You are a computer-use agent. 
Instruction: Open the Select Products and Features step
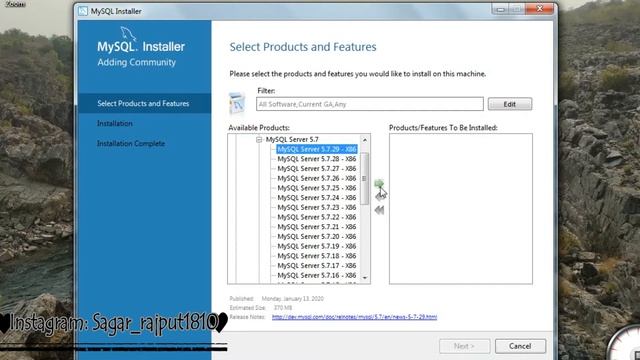pyautogui.click(x=143, y=104)
